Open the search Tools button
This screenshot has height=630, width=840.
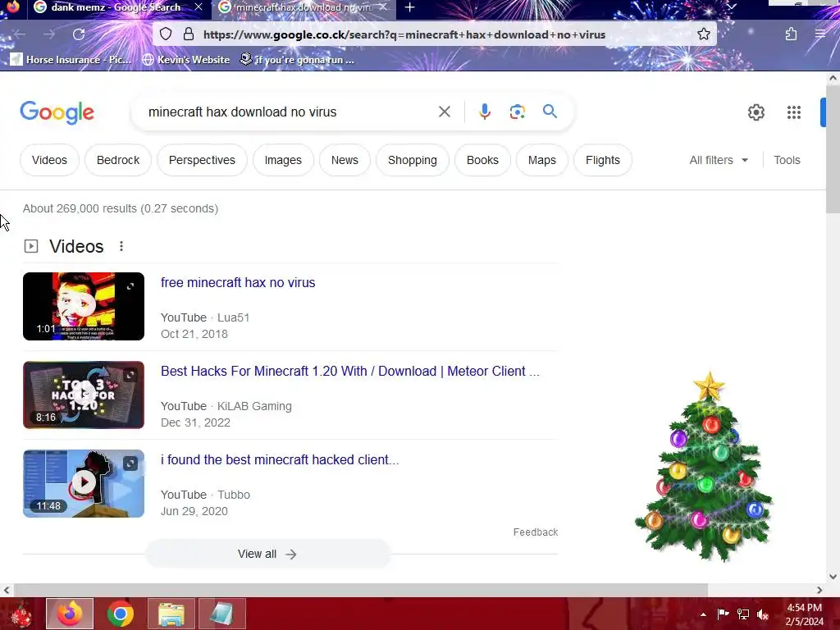tap(787, 160)
